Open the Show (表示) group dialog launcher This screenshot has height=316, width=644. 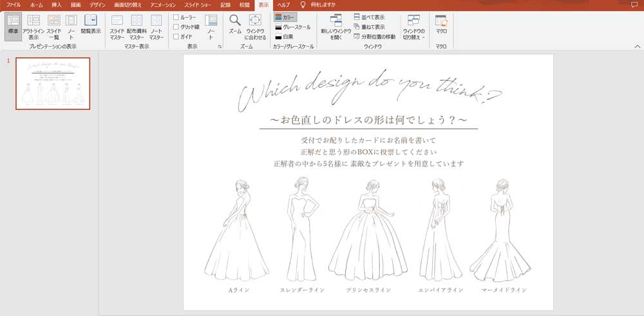pos(220,47)
